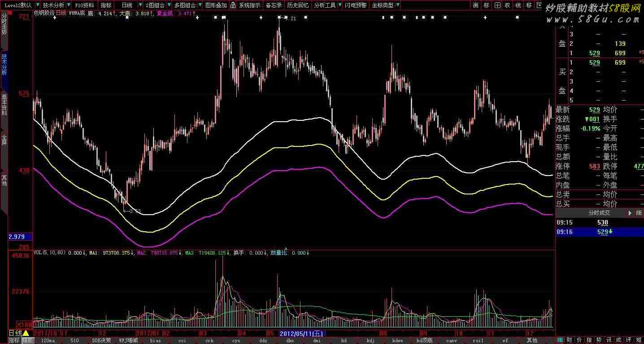Click the 涨停 583 value
Viewport: 644px width, 344px height.
(594, 166)
